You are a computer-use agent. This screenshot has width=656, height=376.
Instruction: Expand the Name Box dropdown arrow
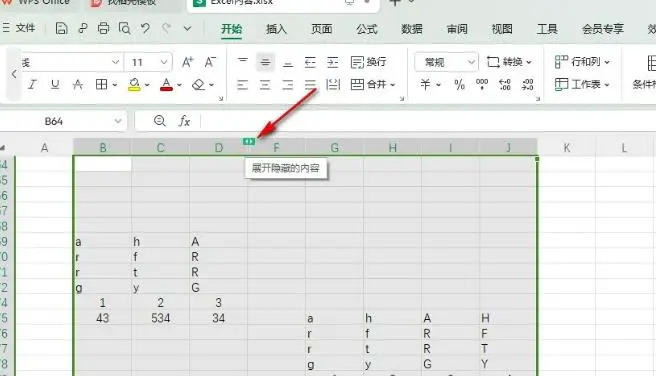(118, 121)
